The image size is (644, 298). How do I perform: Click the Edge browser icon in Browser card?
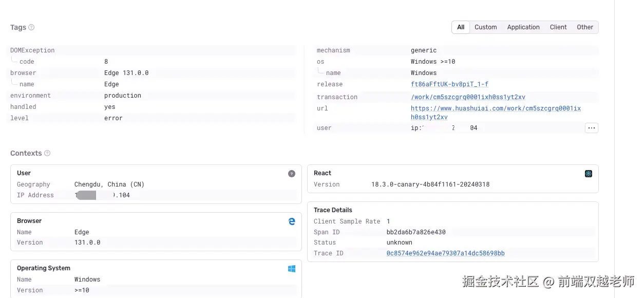[292, 221]
